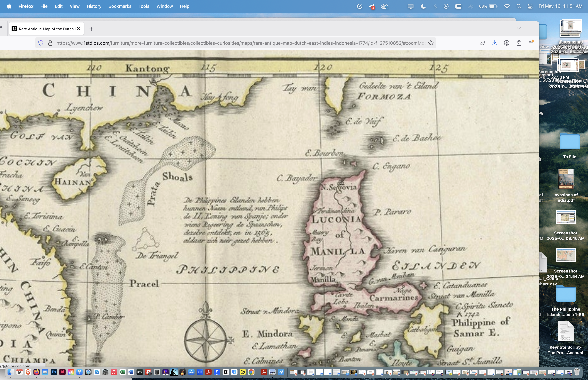Launch Zoom from the dock
588x380 pixels.
pyautogui.click(x=200, y=372)
